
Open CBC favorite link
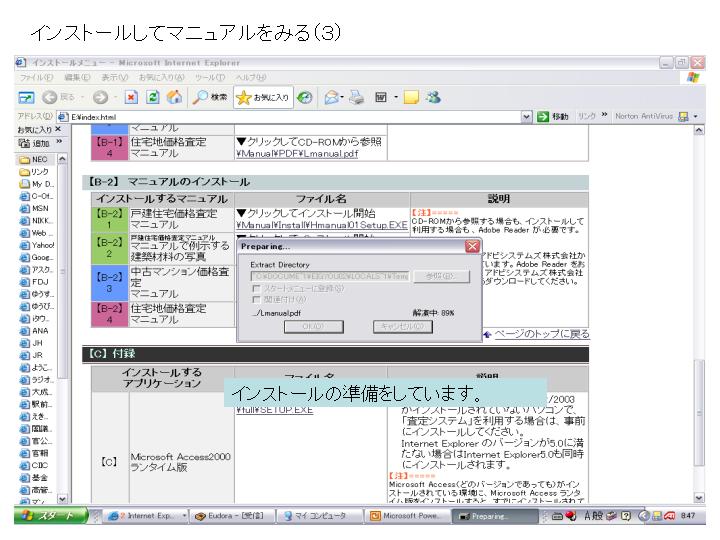pyautogui.click(x=34, y=465)
